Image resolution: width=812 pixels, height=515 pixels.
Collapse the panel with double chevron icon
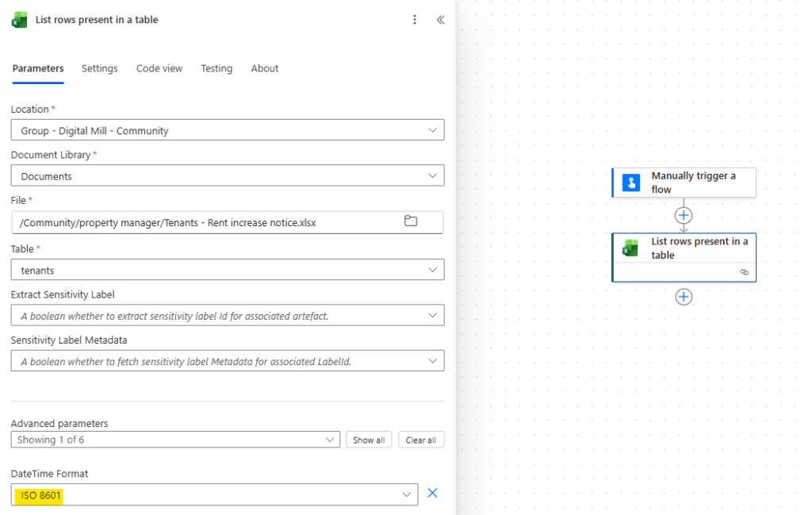coord(440,20)
